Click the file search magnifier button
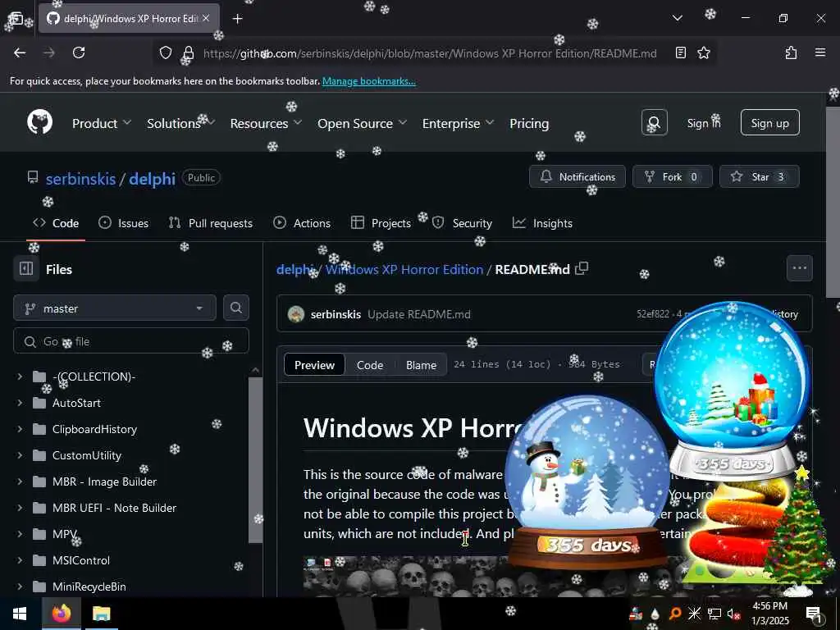The height and width of the screenshot is (630, 840). click(235, 308)
